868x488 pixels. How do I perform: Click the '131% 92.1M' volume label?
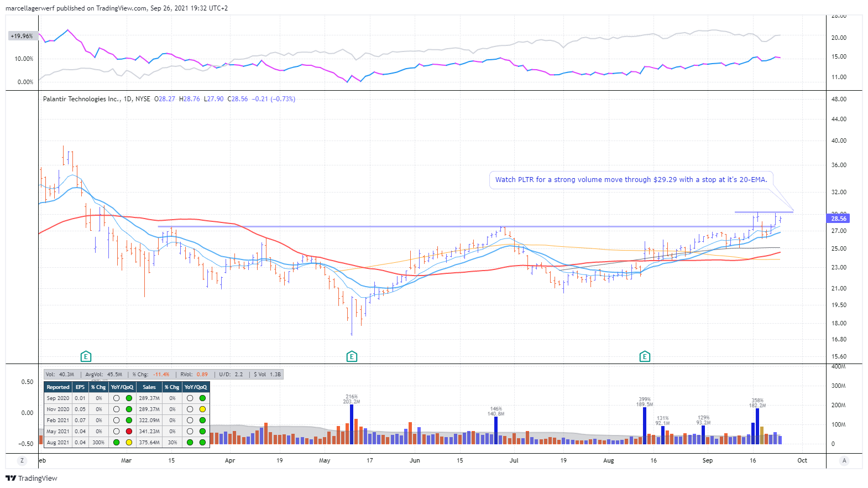click(663, 420)
